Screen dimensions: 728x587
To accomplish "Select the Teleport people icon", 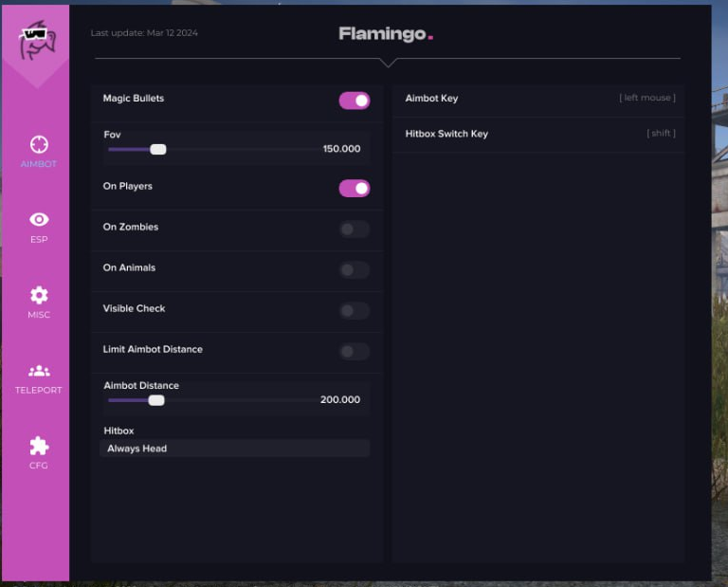I will (x=39, y=371).
